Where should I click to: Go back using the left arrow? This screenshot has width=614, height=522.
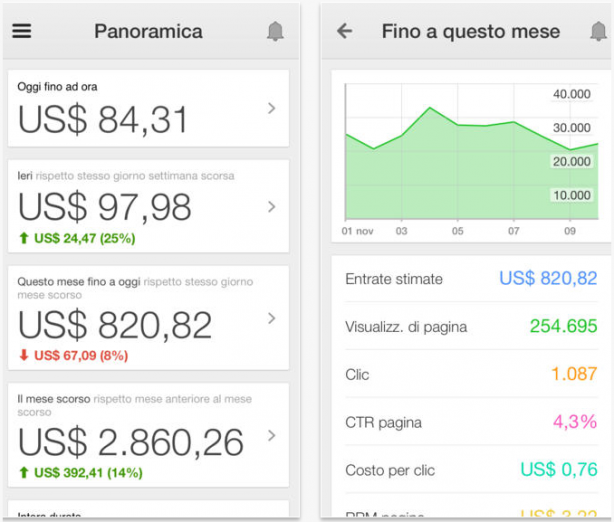pos(345,31)
